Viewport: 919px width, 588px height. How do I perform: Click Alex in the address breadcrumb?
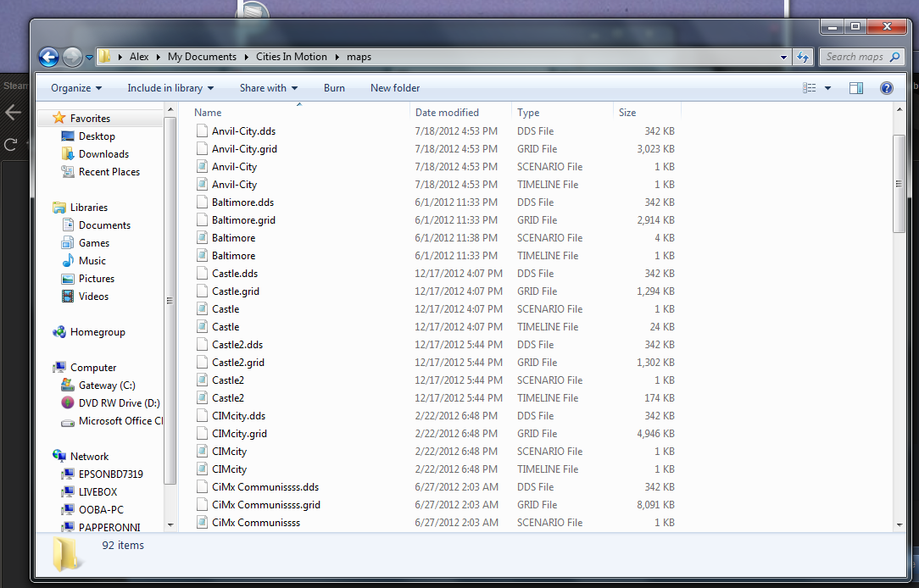[x=139, y=57]
